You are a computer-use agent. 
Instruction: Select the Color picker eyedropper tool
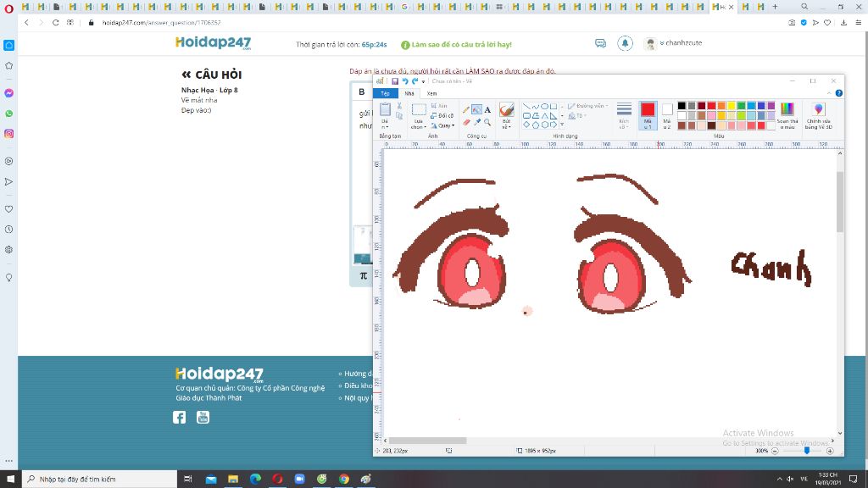coord(476,122)
